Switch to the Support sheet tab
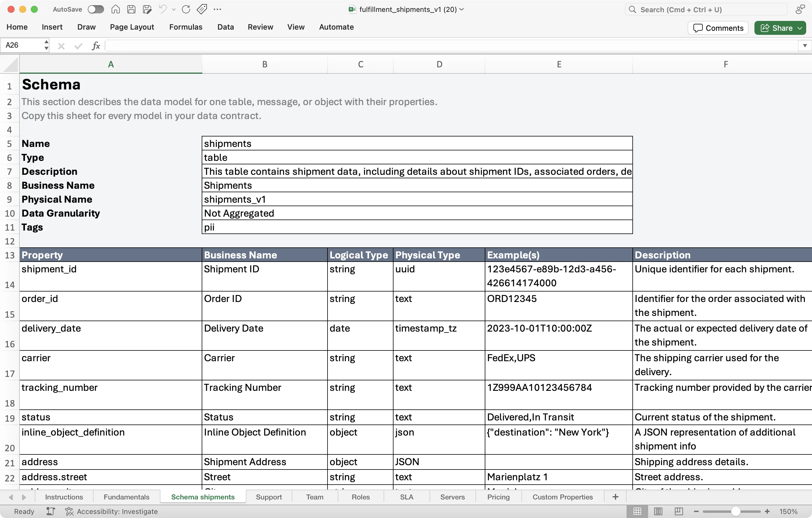 pyautogui.click(x=269, y=497)
